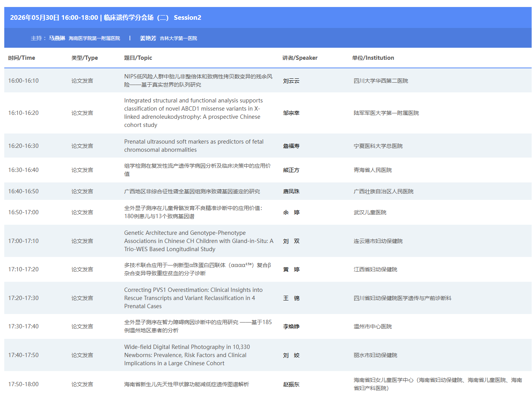Image resolution: width=532 pixels, height=399 pixels.
Task: Click institution 陆军军医大学第一附属医院
Action: [x=386, y=113]
